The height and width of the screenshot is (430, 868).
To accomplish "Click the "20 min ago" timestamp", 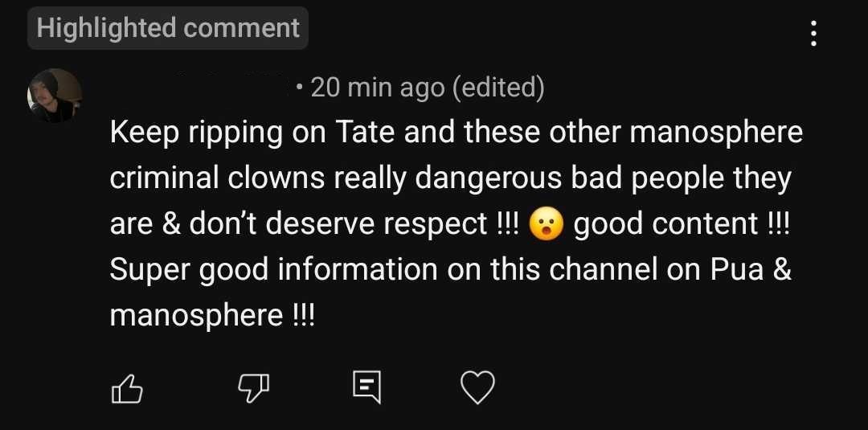I will pos(377,87).
